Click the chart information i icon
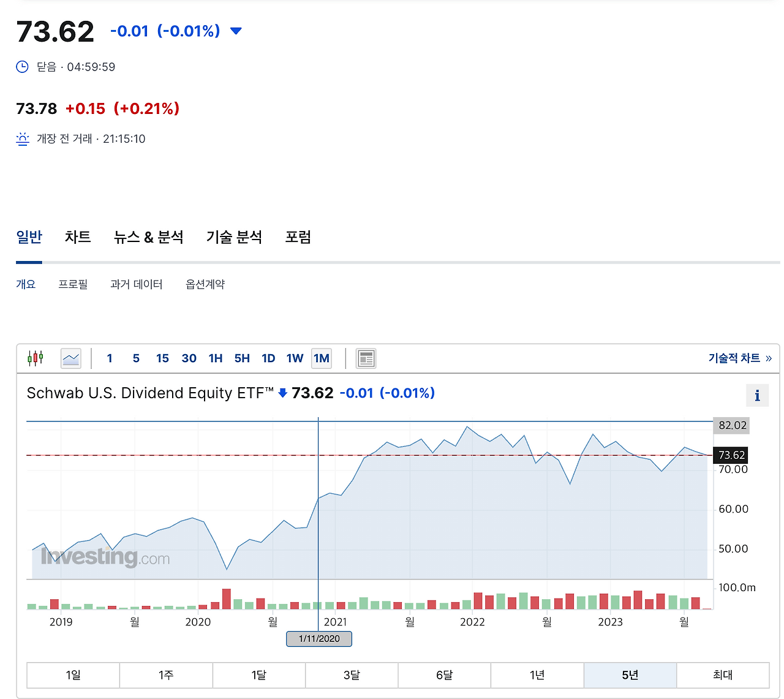The image size is (784, 699). tap(757, 395)
